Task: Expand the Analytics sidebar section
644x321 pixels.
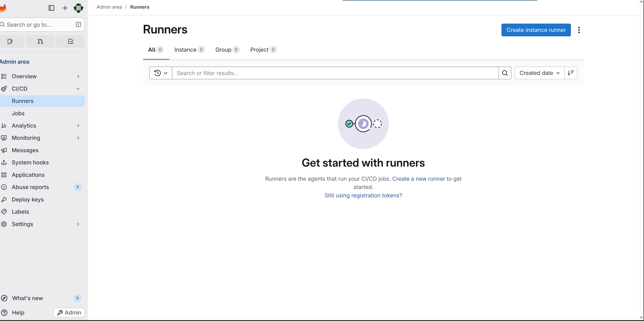Action: tap(78, 125)
